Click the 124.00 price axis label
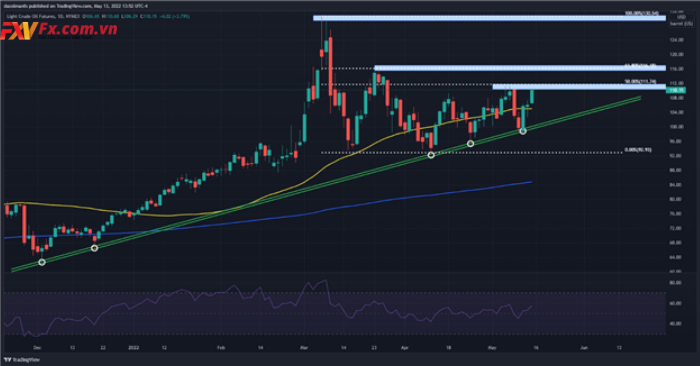 677,40
